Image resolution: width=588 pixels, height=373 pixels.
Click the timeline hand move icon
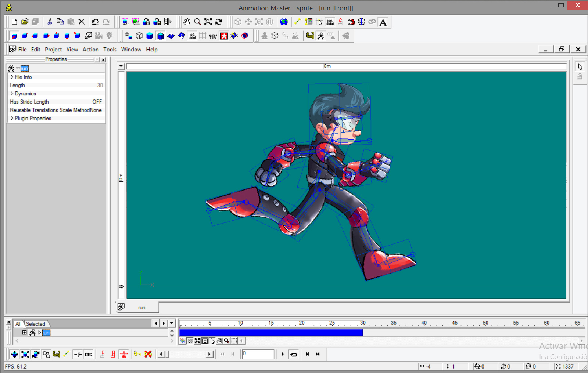[x=219, y=341]
